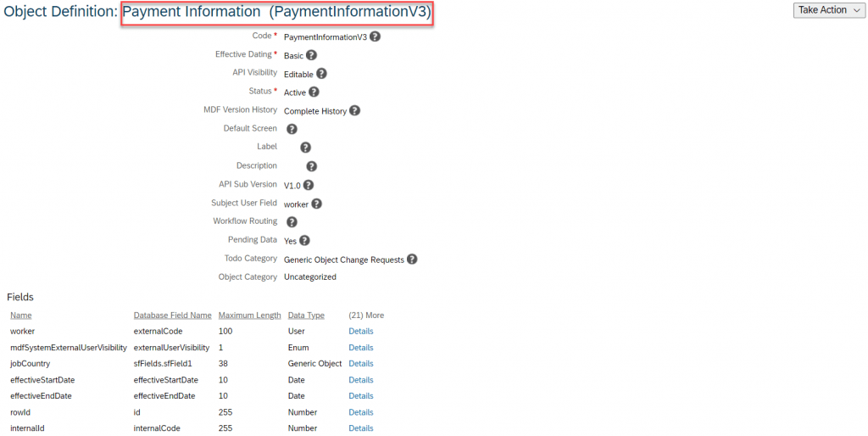Click help icon next to Code field
This screenshot has width=868, height=436.
coord(375,36)
